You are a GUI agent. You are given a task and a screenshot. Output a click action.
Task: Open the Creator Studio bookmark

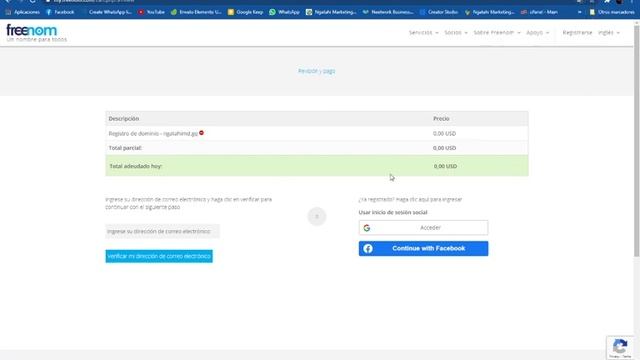(439, 12)
